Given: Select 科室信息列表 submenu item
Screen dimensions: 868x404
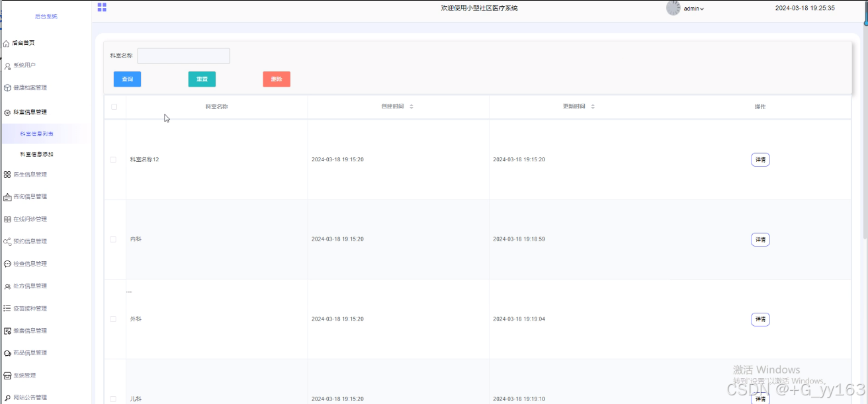Looking at the screenshot, I should pyautogui.click(x=37, y=134).
